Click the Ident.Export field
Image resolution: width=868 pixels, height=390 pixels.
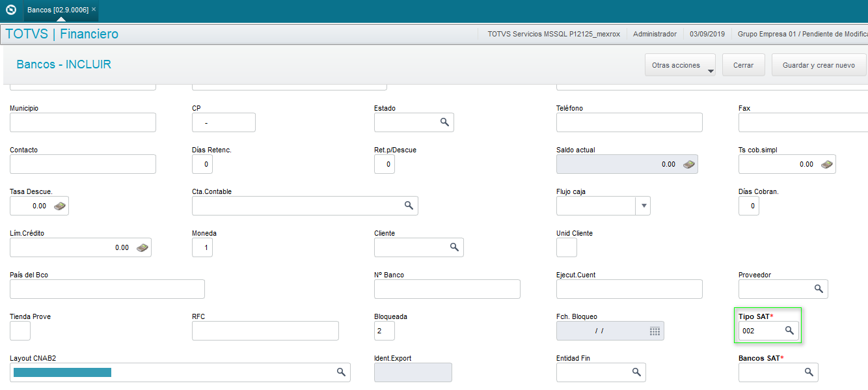pos(413,372)
